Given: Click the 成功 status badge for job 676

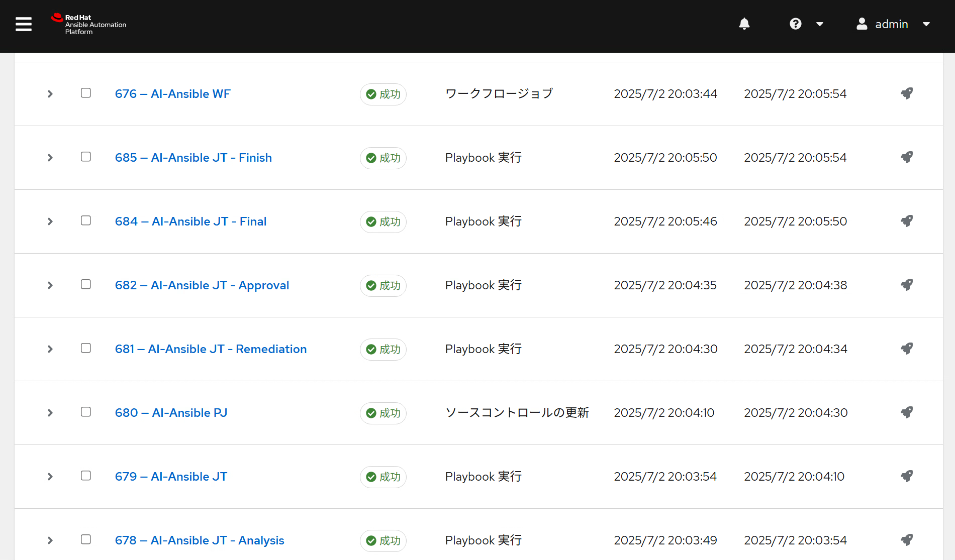Looking at the screenshot, I should pos(383,94).
